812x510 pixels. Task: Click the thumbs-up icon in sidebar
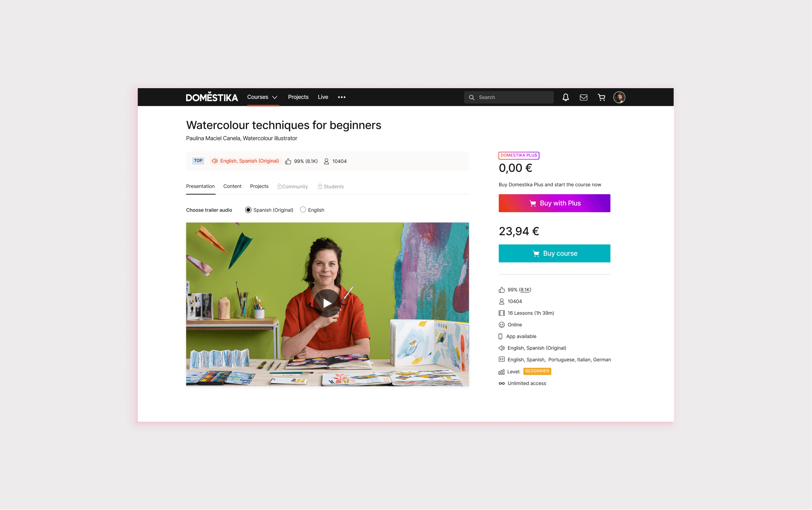pyautogui.click(x=502, y=290)
